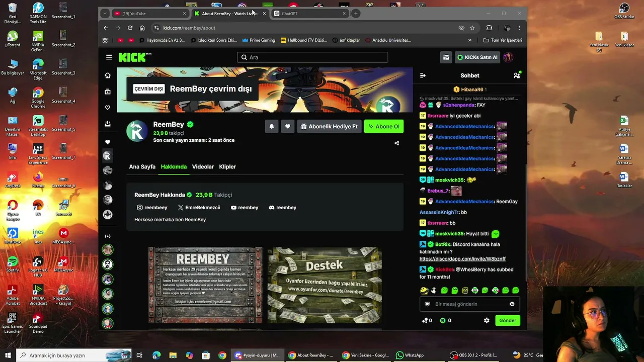Open Task View on the taskbar
Viewport: 644px width, 362px height.
pyautogui.click(x=139, y=355)
